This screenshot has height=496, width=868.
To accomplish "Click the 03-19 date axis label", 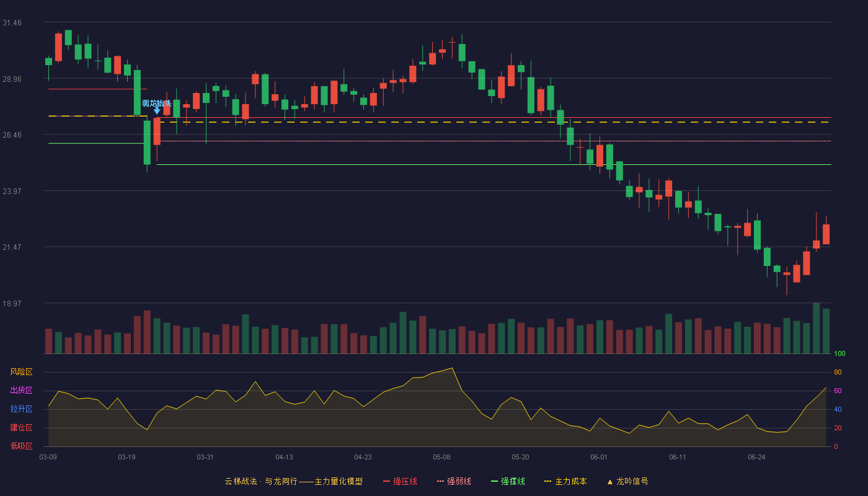I will click(x=126, y=457).
